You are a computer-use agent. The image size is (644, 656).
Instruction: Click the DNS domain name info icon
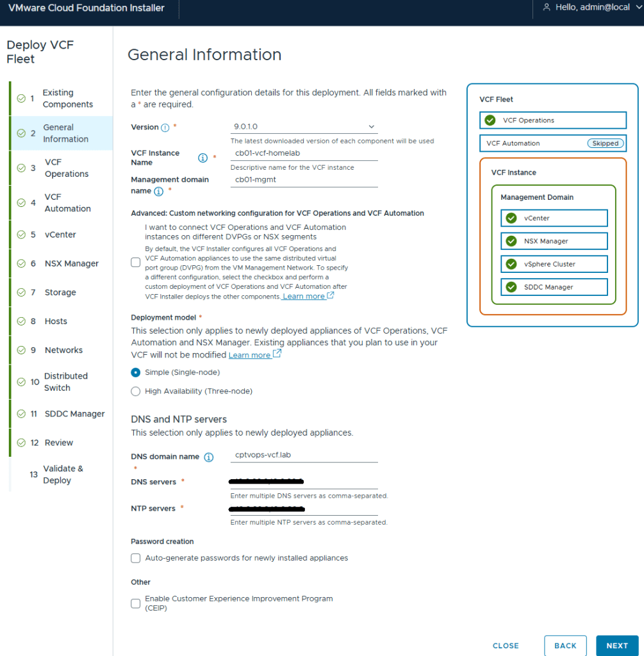tap(208, 457)
